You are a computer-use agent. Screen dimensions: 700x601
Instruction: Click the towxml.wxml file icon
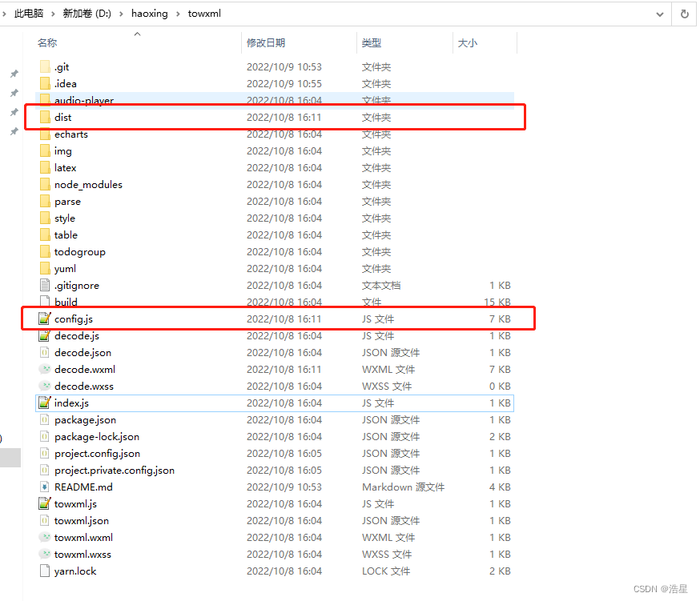pos(45,537)
